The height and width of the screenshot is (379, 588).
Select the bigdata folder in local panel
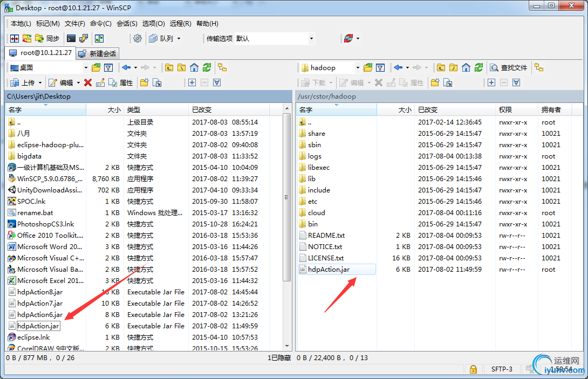29,156
